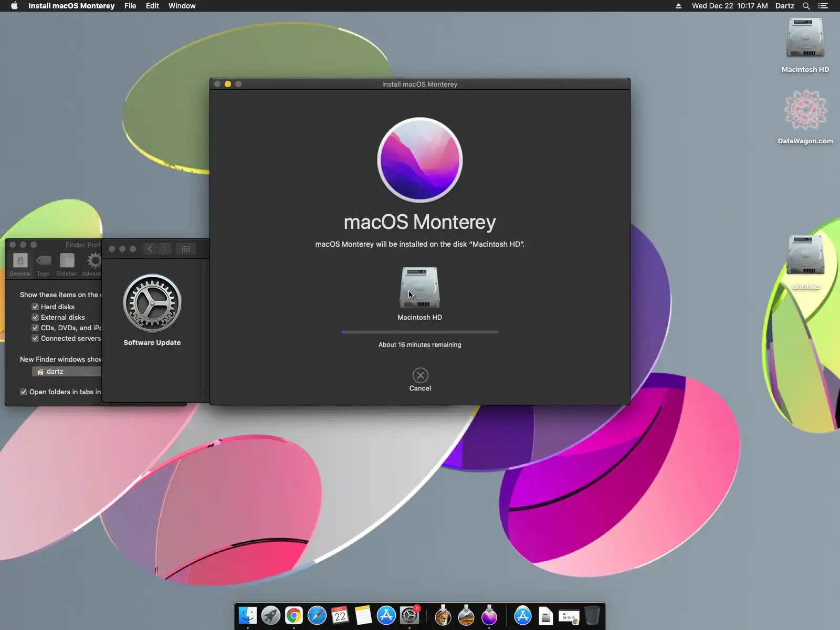
Task: Open Spotlight search in the menu bar
Action: (x=806, y=6)
